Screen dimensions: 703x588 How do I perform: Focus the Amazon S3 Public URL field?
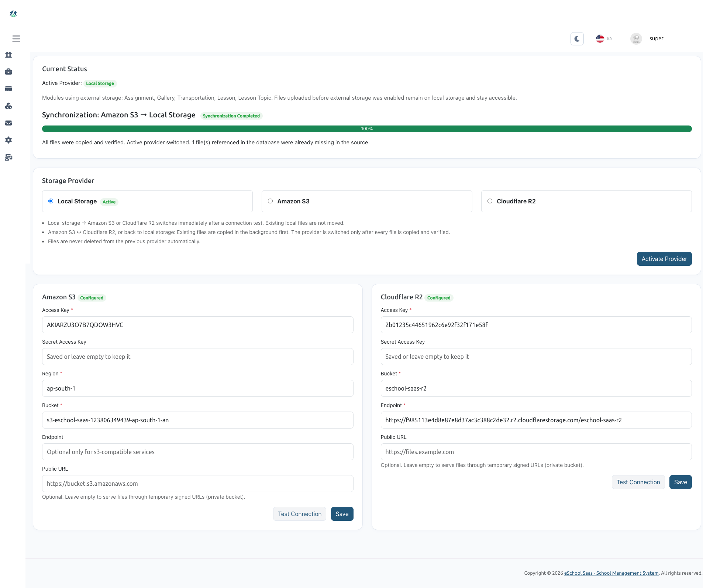[x=197, y=484]
